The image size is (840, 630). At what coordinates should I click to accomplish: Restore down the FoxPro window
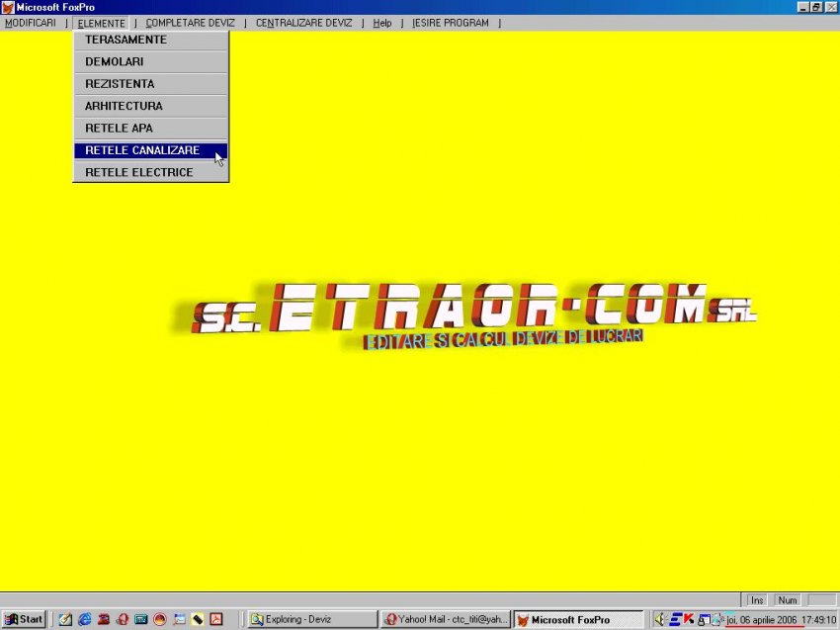click(x=815, y=8)
